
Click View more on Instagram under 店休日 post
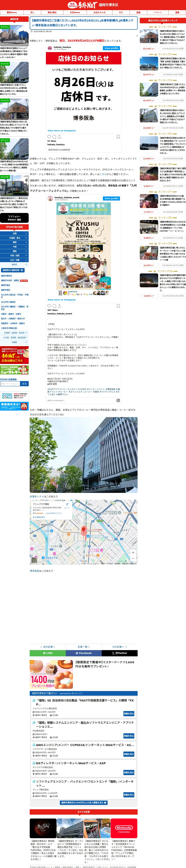tap(61, 131)
